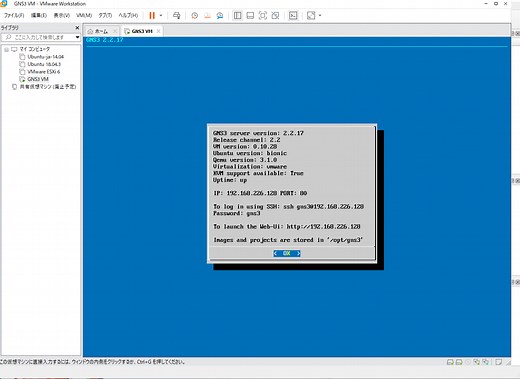
Task: Open the 編集(E) menu
Action: coord(39,15)
